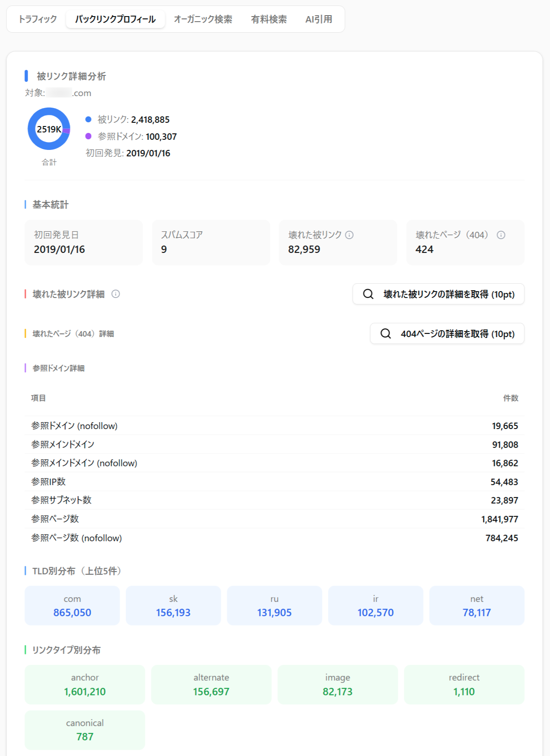This screenshot has width=550, height=756.
Task: Open the トラフィック tab
Action: pos(38,19)
